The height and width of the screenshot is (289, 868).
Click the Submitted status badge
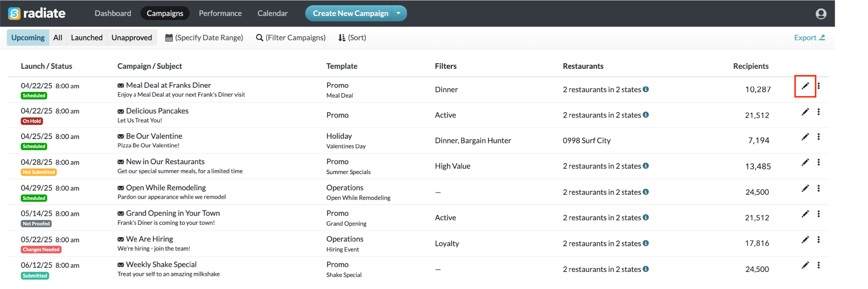click(35, 276)
